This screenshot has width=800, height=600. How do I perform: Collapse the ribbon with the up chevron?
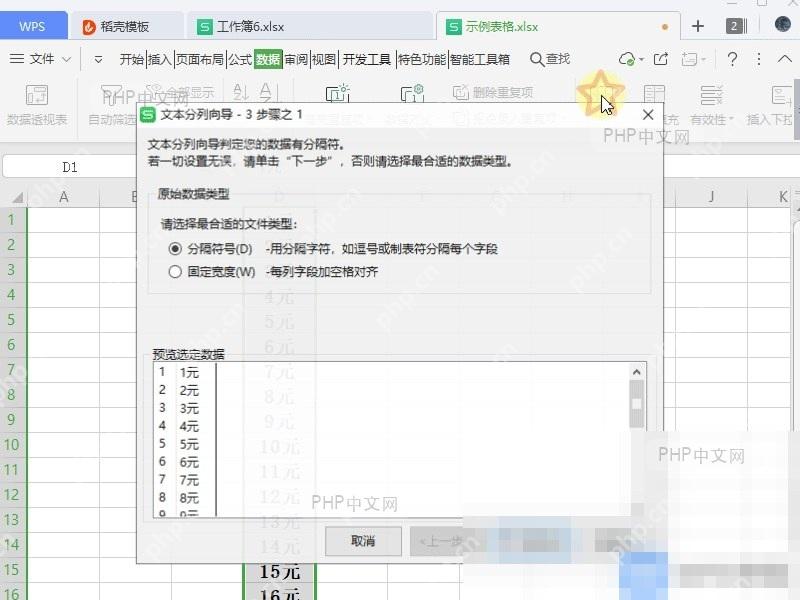pos(785,59)
